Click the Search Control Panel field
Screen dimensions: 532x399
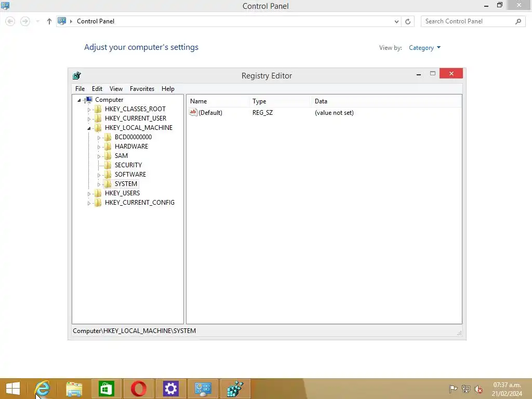click(x=473, y=21)
